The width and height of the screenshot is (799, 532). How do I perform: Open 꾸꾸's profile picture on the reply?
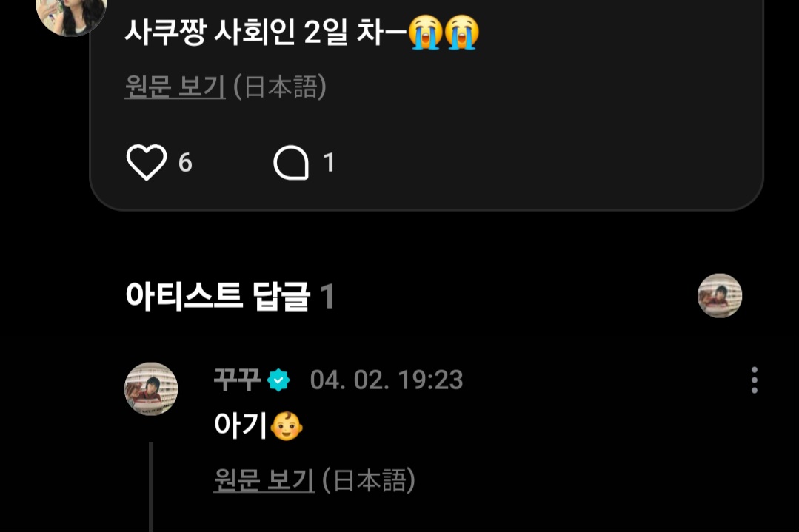151,389
